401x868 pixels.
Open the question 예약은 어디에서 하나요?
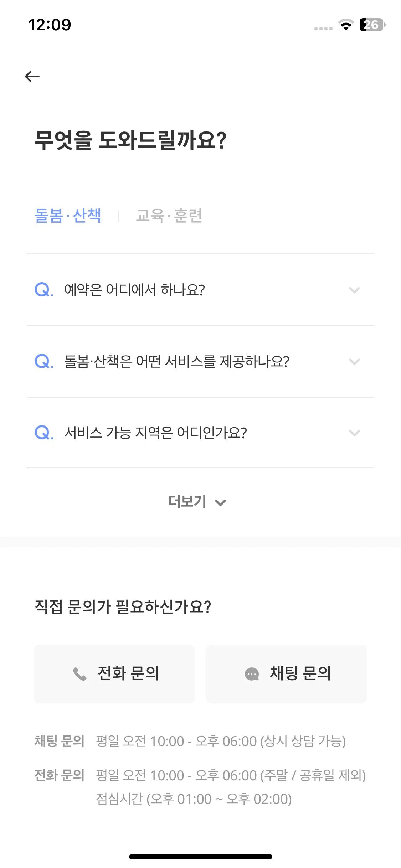[x=200, y=290]
